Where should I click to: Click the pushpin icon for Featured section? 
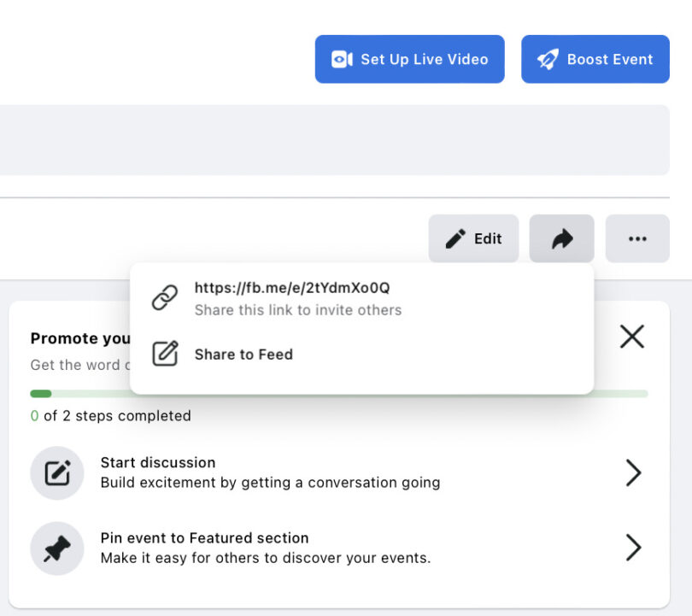[56, 548]
